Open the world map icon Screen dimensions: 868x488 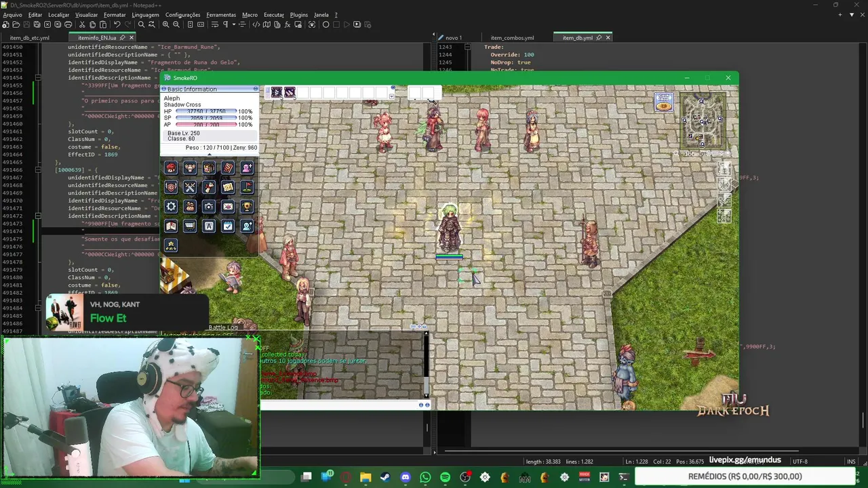[x=228, y=187]
